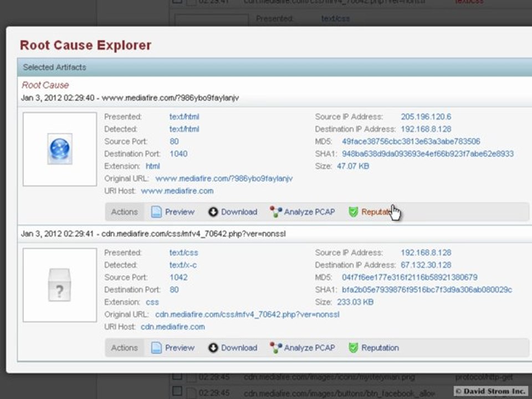Select Download label for the css artifact
The height and width of the screenshot is (399, 532).
pyautogui.click(x=239, y=348)
